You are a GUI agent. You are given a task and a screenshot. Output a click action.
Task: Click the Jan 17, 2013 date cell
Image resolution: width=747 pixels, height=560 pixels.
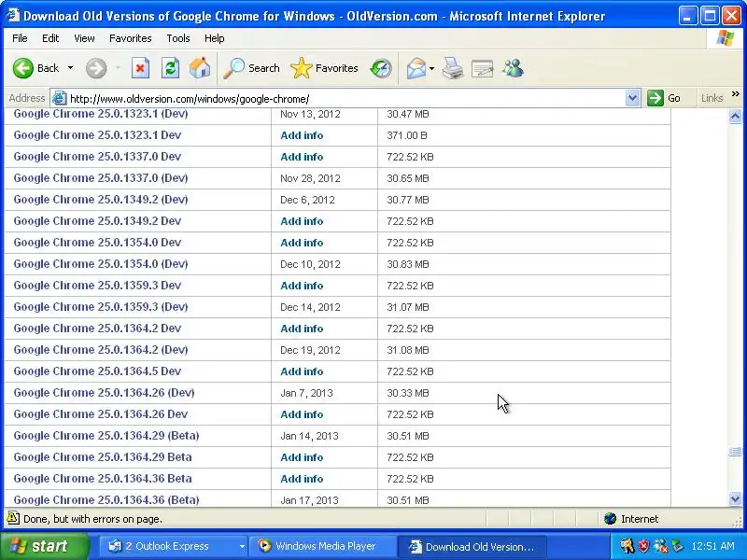point(309,500)
